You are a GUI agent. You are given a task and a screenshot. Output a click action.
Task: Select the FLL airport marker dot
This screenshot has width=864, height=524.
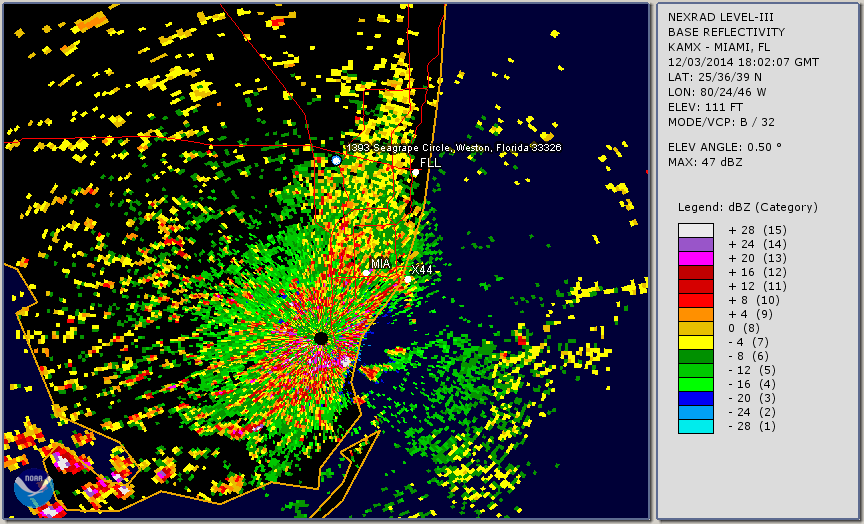pyautogui.click(x=415, y=172)
